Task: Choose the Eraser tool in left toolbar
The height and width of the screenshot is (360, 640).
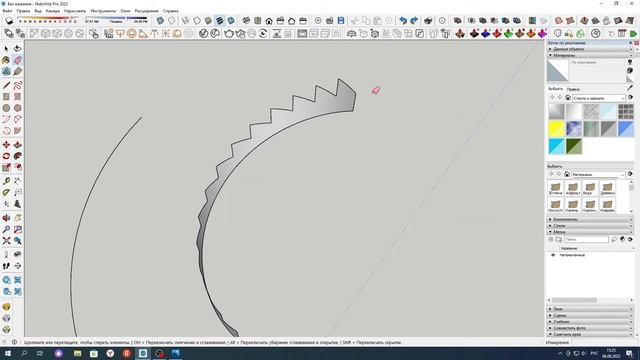Action: (x=18, y=60)
